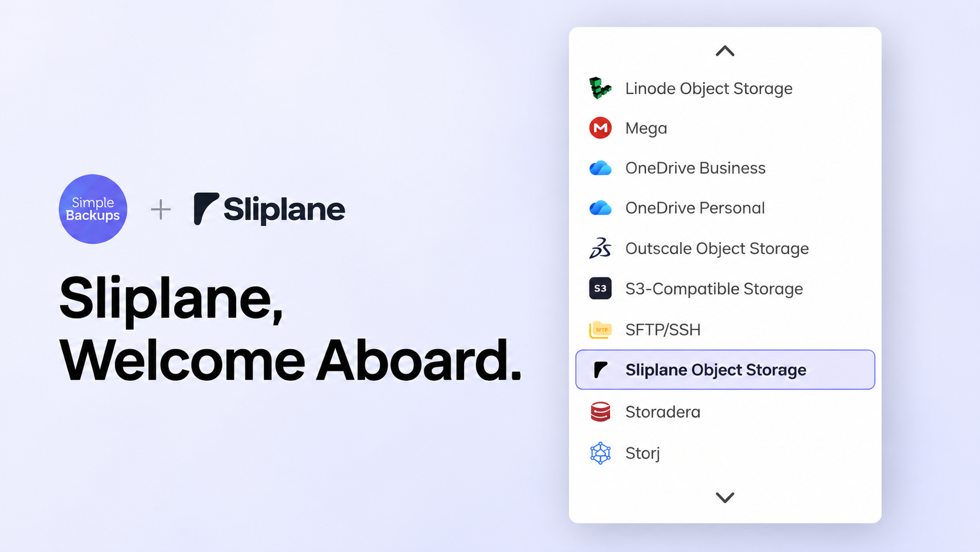Viewport: 980px width, 552px height.
Task: Click the Outscale Object Storage 3DS icon
Action: click(x=600, y=248)
